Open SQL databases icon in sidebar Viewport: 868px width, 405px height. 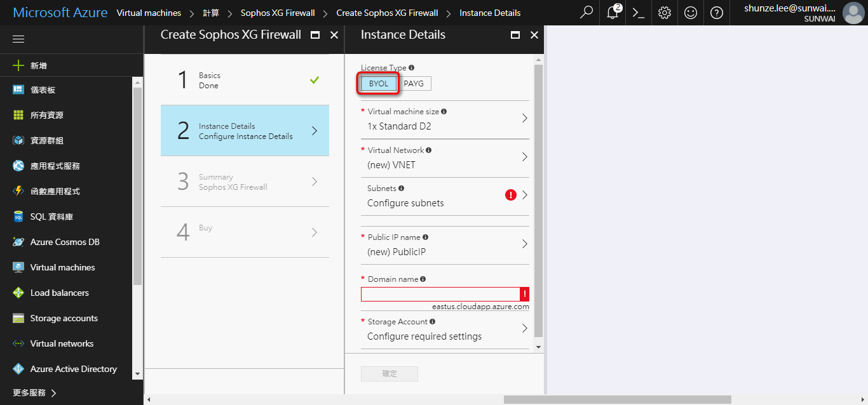(x=18, y=216)
